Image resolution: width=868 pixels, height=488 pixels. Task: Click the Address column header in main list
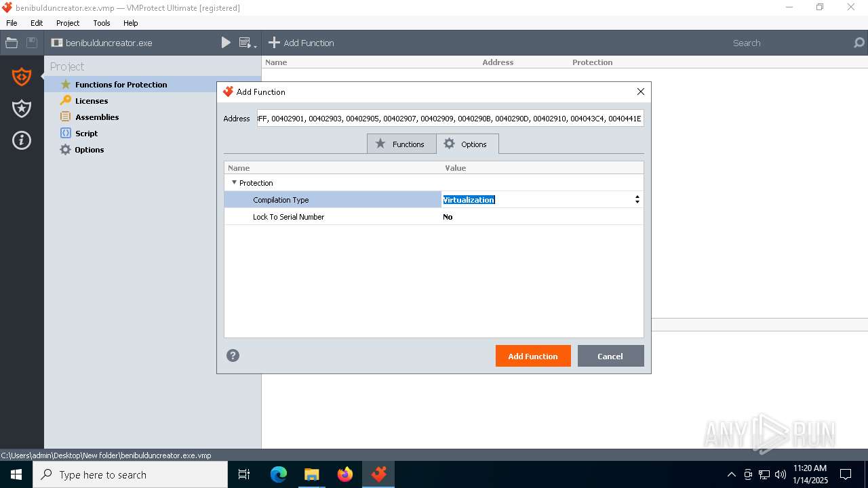point(498,62)
